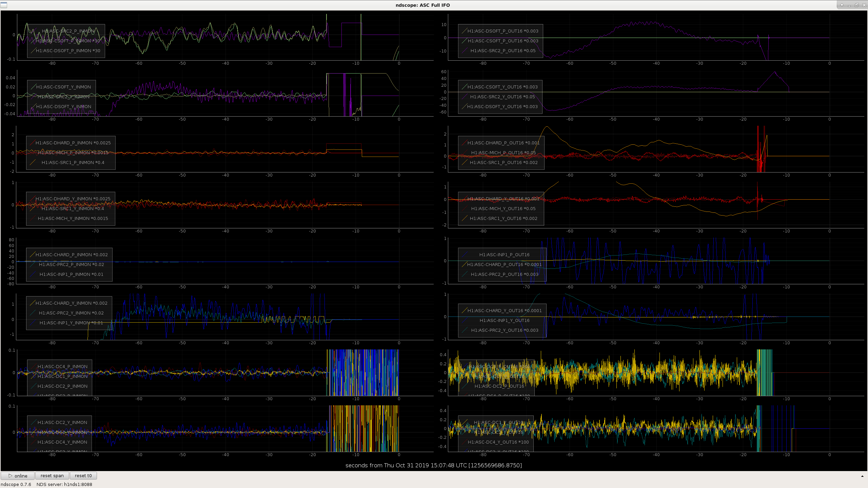The width and height of the screenshot is (868, 488).
Task: Open the window menu icon in title bar
Action: coord(4,5)
